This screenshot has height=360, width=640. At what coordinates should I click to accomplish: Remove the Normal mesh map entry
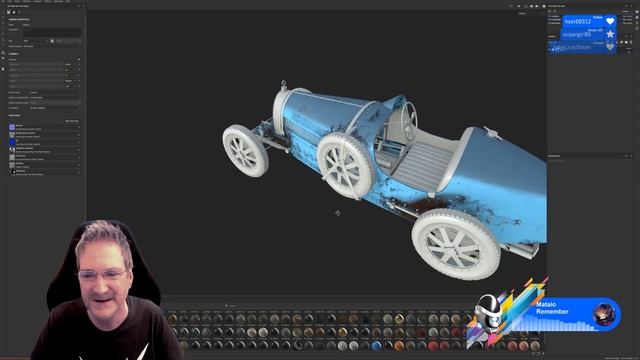[x=79, y=127]
